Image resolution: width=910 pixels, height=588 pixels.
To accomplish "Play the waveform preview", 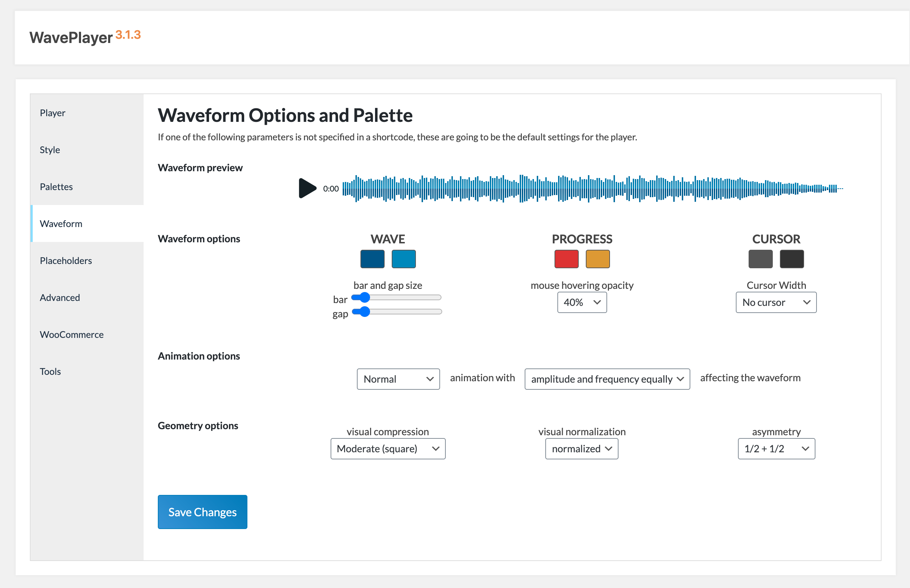I will coord(307,188).
